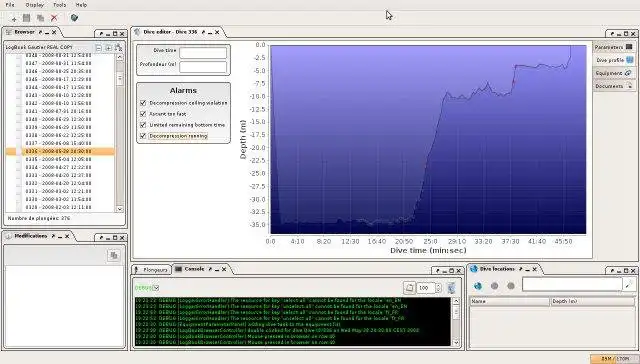
Task: Click the globe icon in the main toolbar
Action: click(74, 18)
